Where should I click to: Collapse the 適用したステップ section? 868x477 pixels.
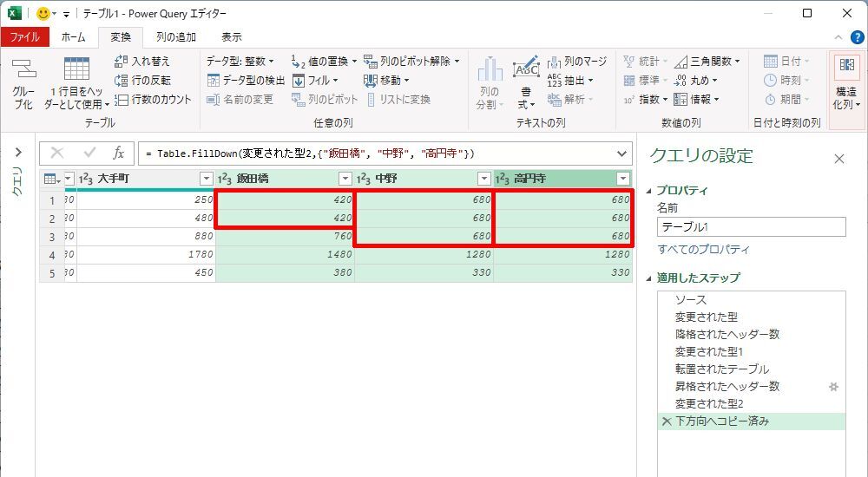click(x=651, y=278)
